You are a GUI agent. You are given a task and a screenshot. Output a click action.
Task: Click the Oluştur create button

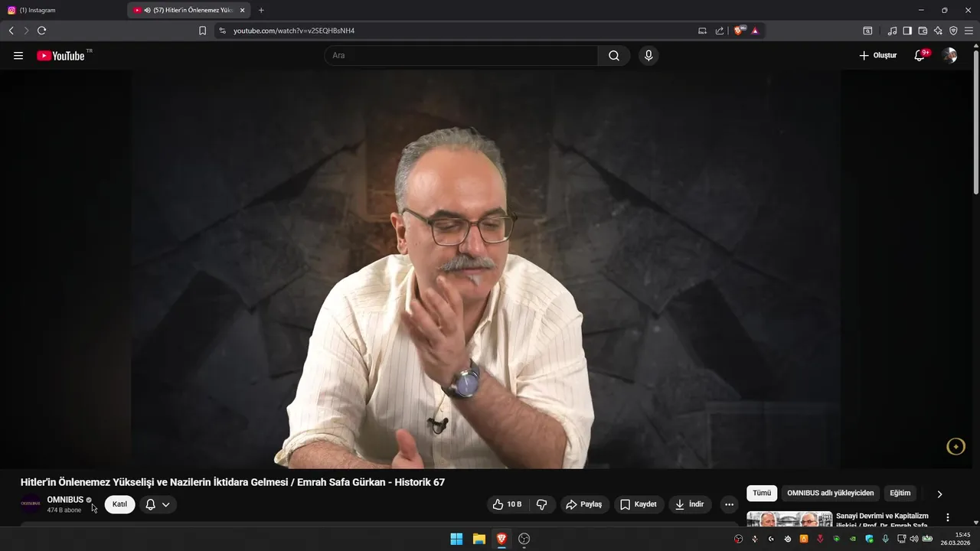coord(877,56)
